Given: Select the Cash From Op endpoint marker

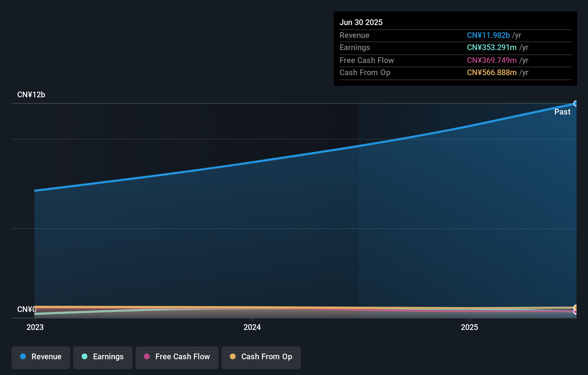Looking at the screenshot, I should (x=575, y=307).
